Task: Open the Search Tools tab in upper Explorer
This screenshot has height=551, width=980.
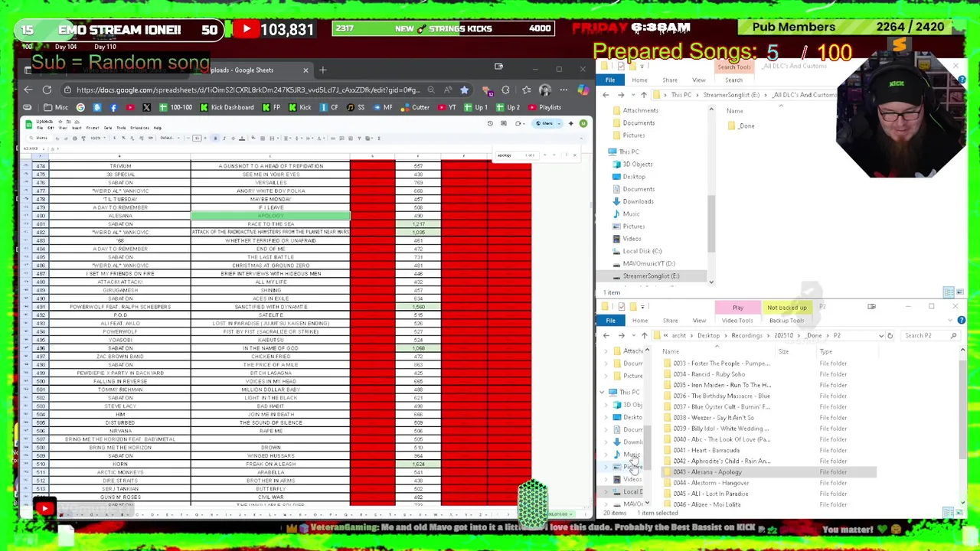Action: [733, 67]
